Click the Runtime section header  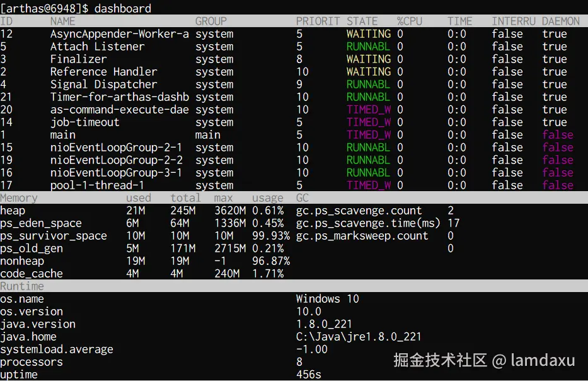tap(22, 286)
